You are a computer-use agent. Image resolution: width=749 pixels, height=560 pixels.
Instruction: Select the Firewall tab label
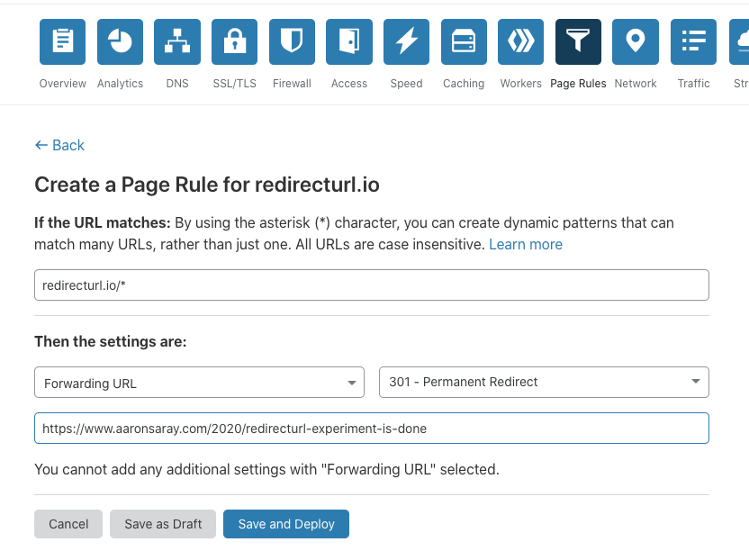pos(292,84)
